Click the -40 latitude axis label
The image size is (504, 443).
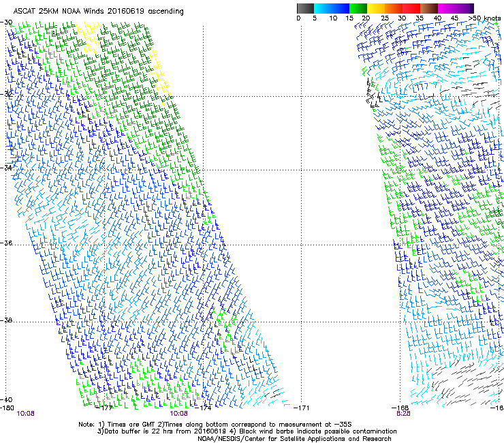pyautogui.click(x=6, y=399)
